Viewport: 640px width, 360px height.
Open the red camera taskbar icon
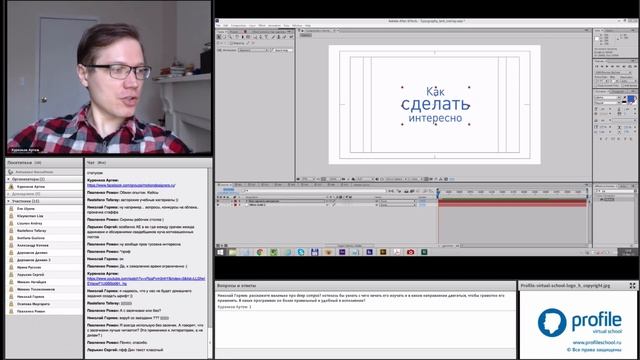[411, 252]
